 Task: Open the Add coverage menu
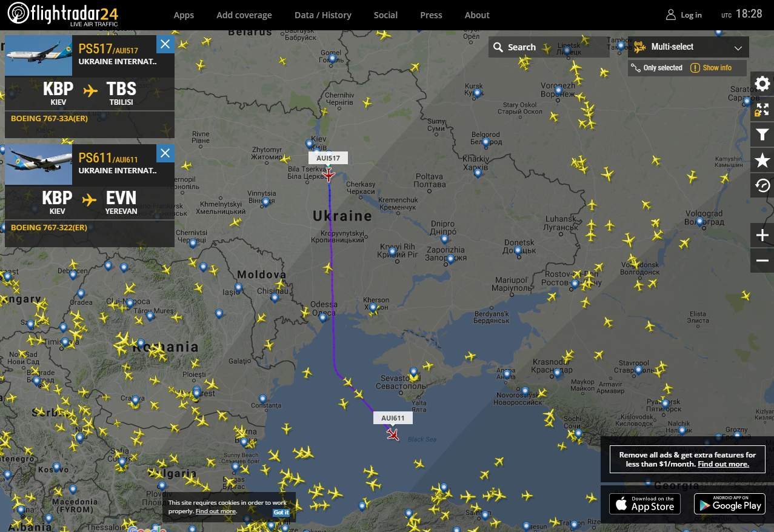[244, 15]
